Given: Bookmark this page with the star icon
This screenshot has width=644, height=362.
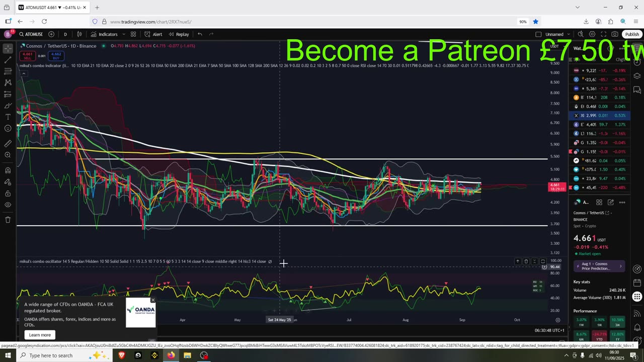Looking at the screenshot, I should tap(536, 22).
